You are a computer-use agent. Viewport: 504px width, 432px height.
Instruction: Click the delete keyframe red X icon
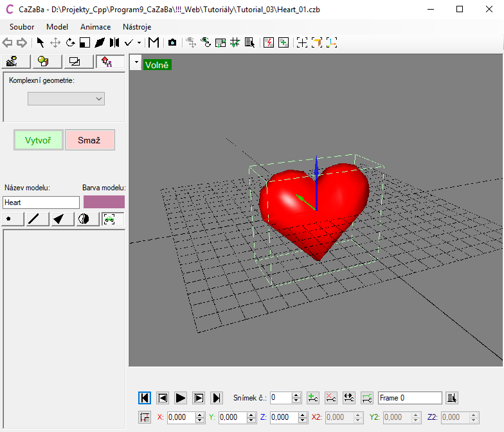click(330, 398)
